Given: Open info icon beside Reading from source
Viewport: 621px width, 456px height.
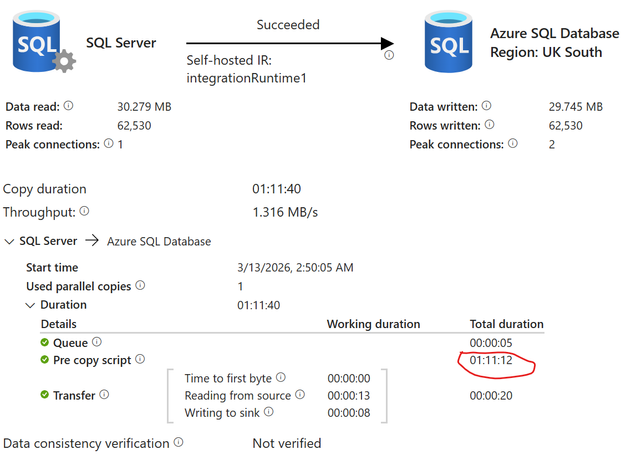Looking at the screenshot, I should (x=300, y=394).
